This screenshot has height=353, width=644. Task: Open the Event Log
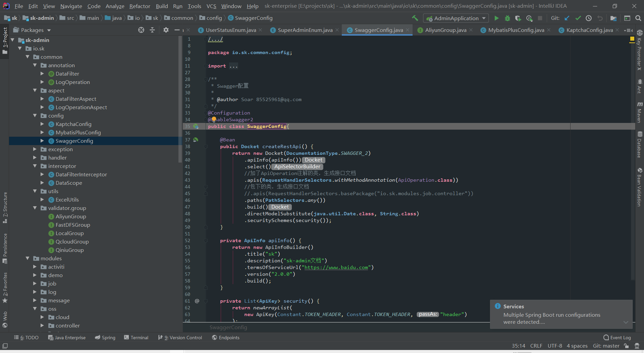click(617, 338)
